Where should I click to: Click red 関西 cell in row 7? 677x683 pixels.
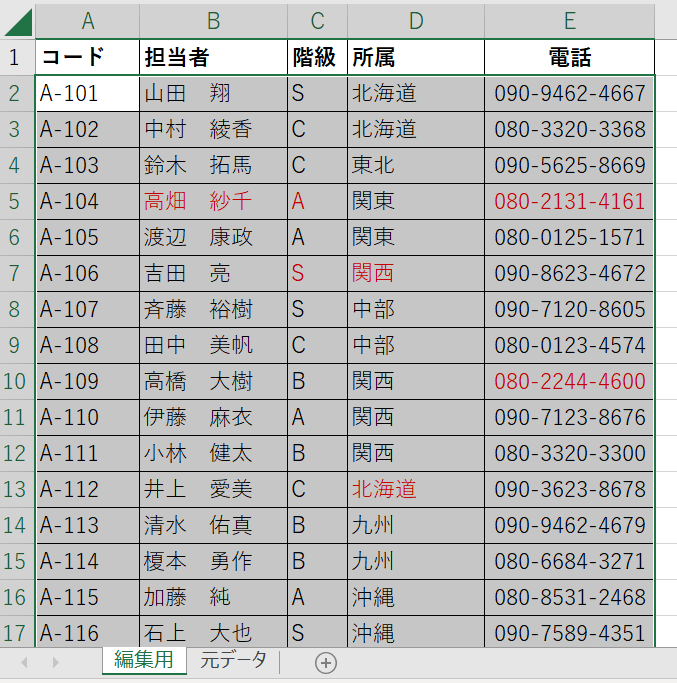coord(415,274)
